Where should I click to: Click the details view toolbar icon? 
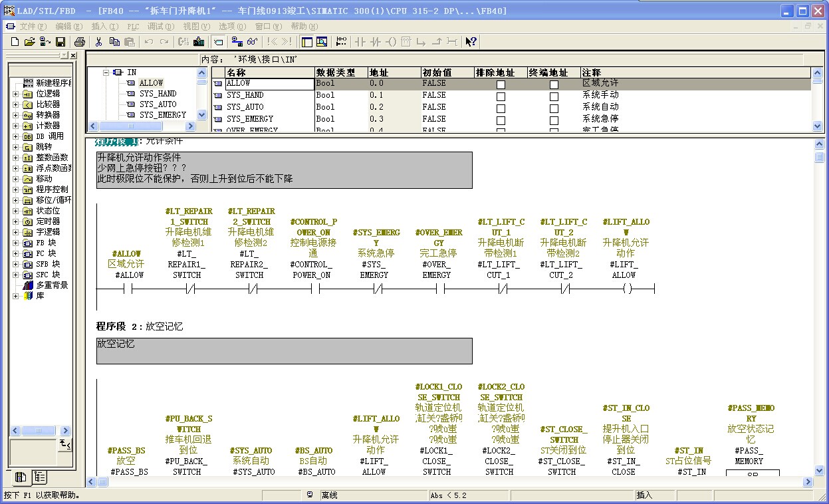pos(322,42)
